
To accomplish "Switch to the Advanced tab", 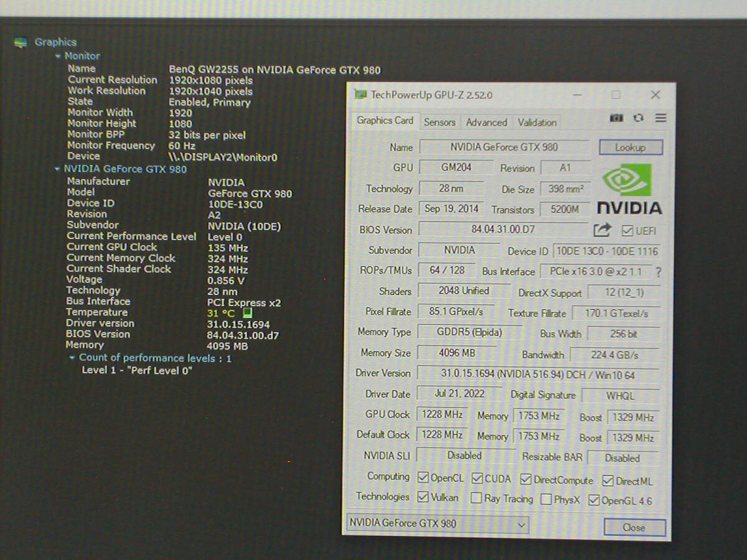I will pyautogui.click(x=487, y=123).
